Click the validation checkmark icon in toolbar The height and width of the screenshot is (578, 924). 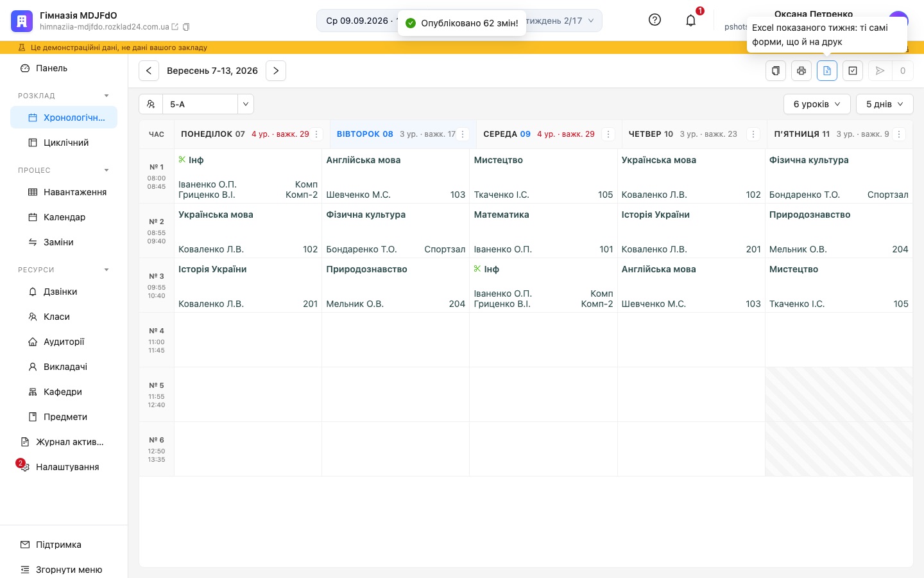[853, 71]
